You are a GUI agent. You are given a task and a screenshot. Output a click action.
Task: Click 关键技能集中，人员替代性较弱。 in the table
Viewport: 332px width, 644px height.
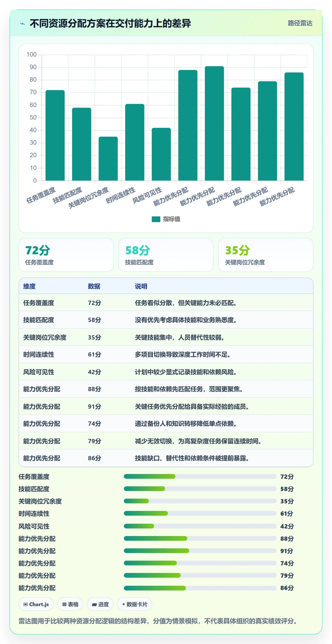click(x=180, y=337)
